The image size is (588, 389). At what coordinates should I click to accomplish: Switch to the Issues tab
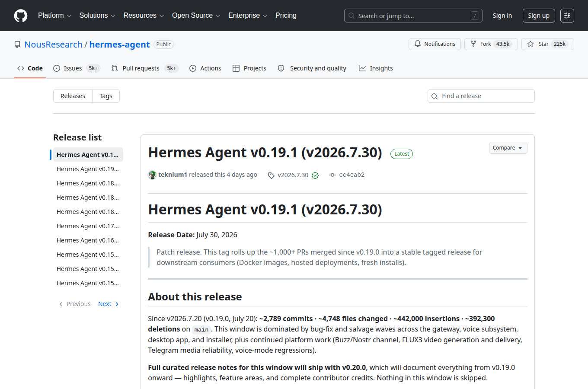(77, 68)
